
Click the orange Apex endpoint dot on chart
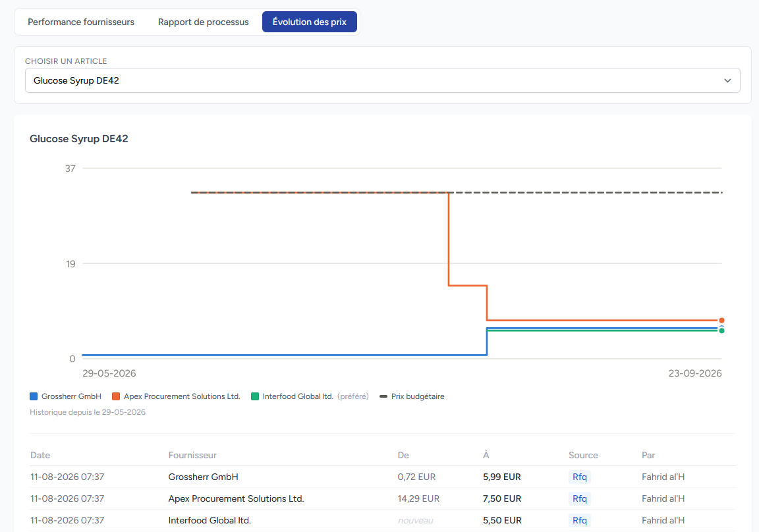click(x=721, y=320)
